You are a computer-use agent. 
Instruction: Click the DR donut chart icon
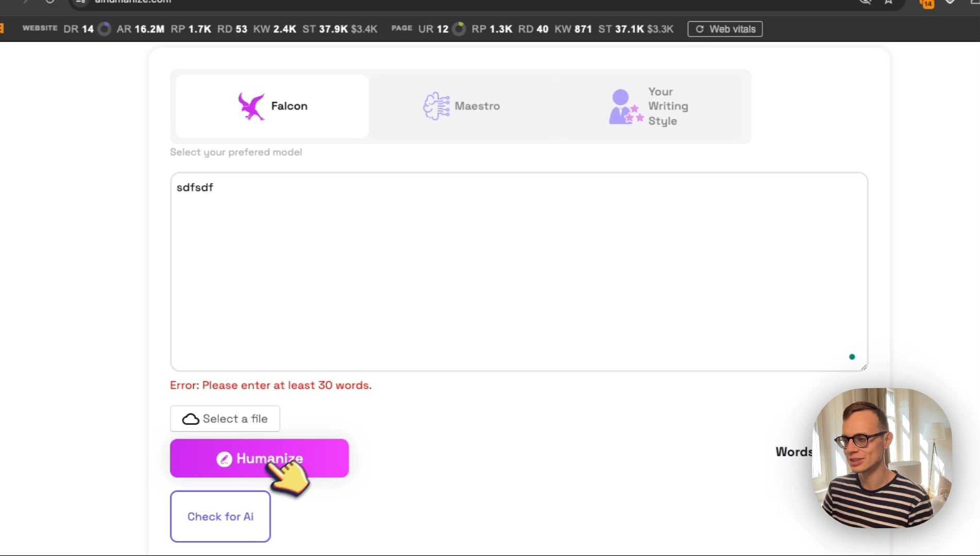[x=104, y=29]
